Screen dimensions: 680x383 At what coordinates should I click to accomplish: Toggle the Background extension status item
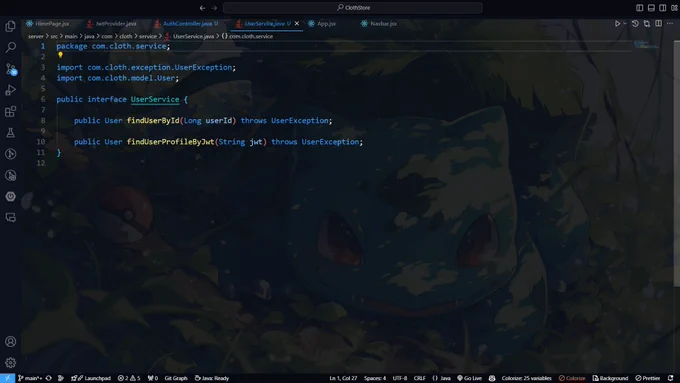pyautogui.click(x=610, y=378)
